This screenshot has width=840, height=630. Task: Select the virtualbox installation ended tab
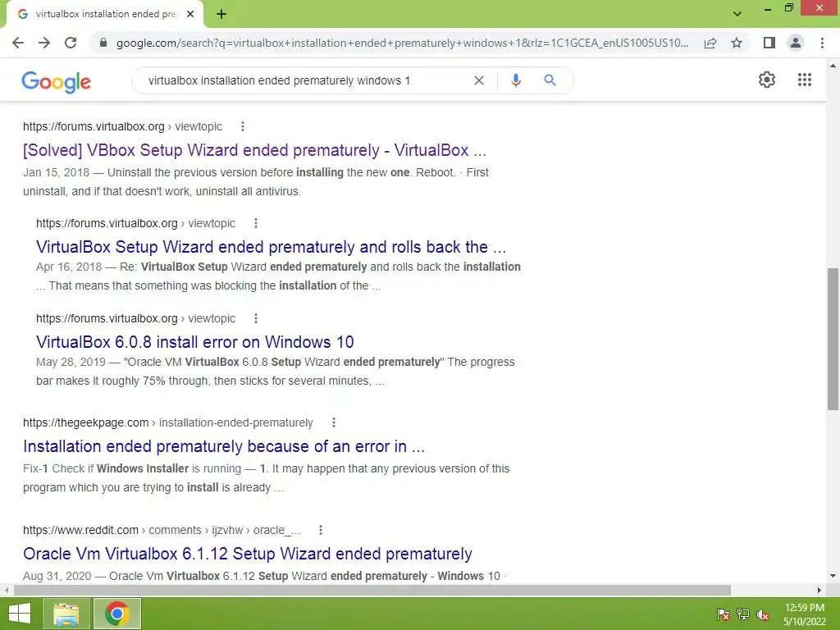(105, 14)
